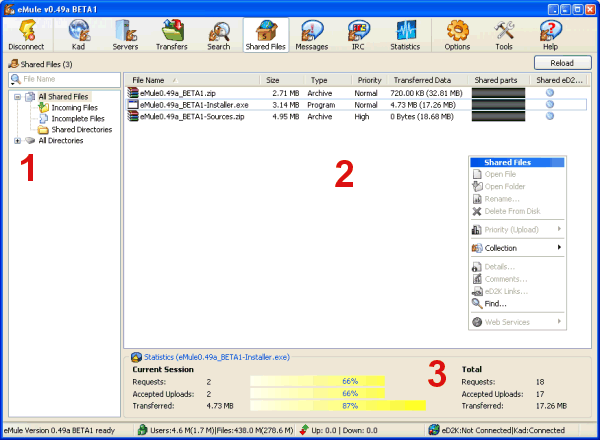Viewport: 600px width, 440px height.
Task: Open the Options gear icon
Action: coord(457,33)
